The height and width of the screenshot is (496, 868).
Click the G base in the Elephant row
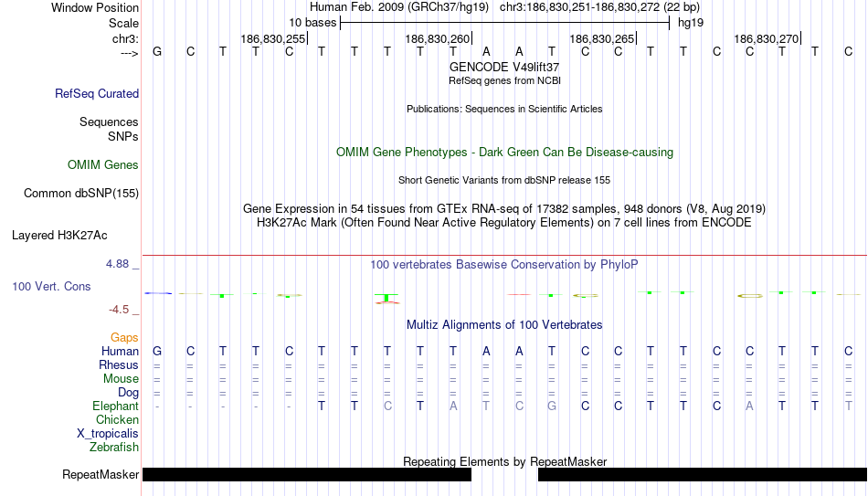click(551, 406)
